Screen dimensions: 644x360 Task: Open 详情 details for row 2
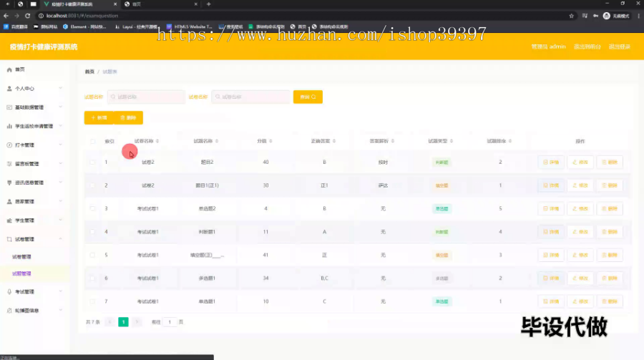[551, 185]
